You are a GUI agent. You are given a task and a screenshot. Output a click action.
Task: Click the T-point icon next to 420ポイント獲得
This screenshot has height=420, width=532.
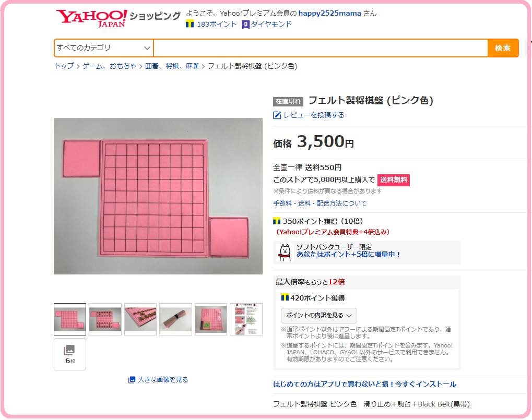[285, 297]
